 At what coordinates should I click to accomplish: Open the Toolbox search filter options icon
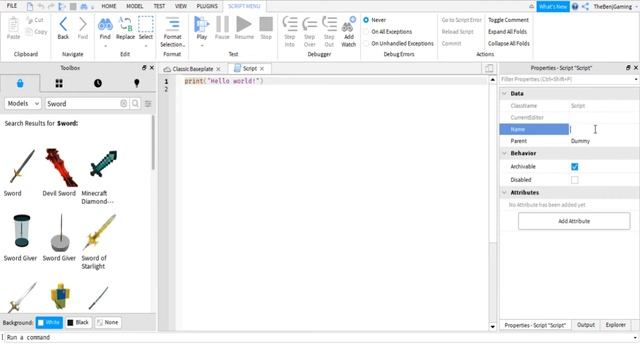click(x=148, y=104)
